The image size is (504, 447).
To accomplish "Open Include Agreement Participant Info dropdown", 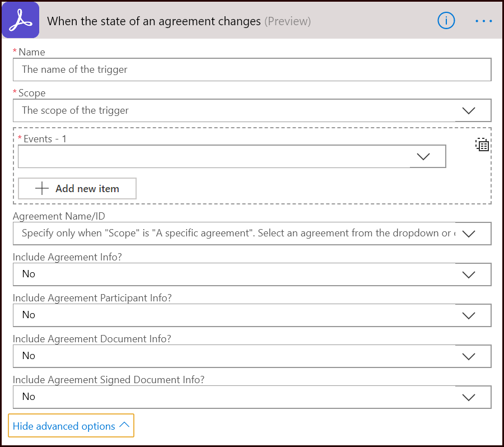I will click(x=251, y=315).
